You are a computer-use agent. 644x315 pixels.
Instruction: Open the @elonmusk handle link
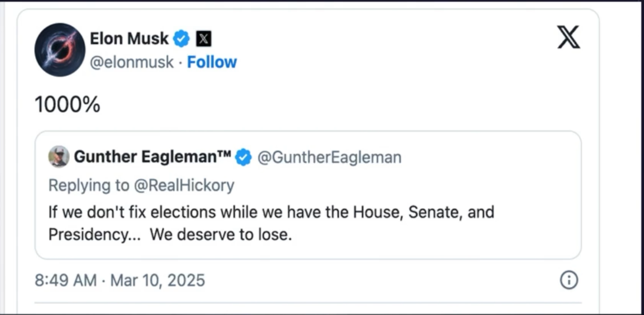point(132,62)
